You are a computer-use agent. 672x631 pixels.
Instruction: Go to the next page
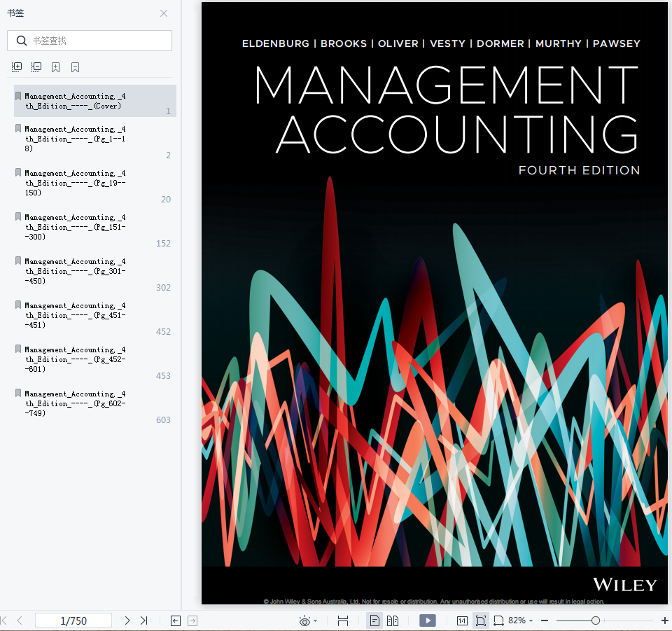point(127,620)
